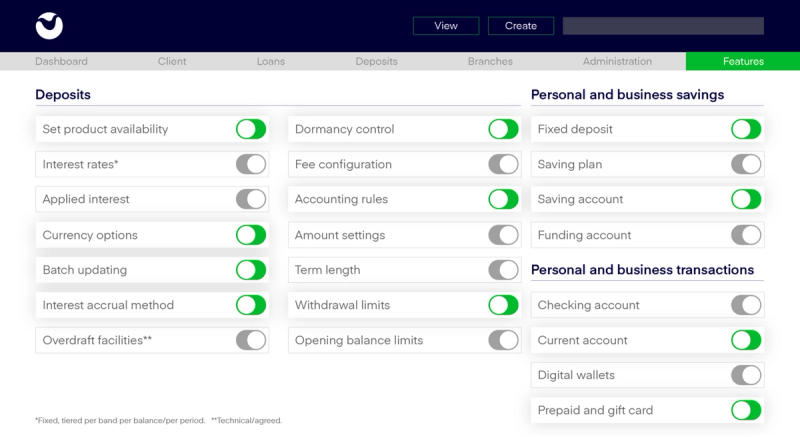Viewport: 800px width, 437px height.
Task: Enable the Interest rates toggle
Action: 251,164
